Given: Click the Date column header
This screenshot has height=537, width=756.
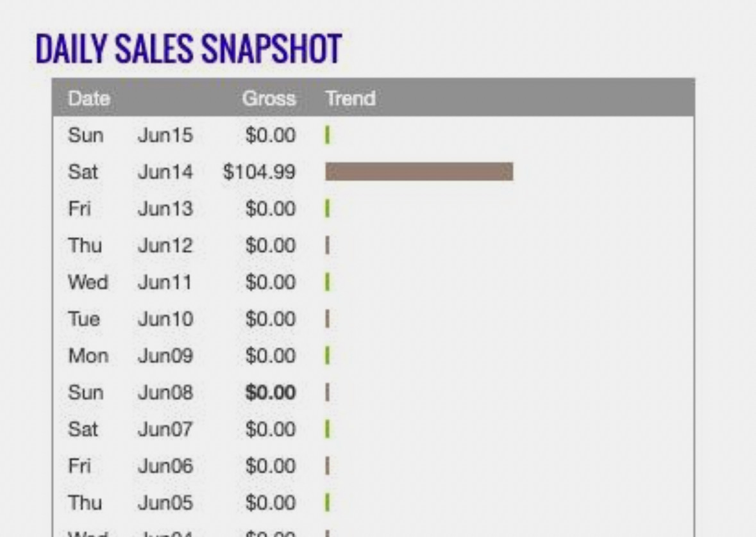Looking at the screenshot, I should click(x=89, y=98).
